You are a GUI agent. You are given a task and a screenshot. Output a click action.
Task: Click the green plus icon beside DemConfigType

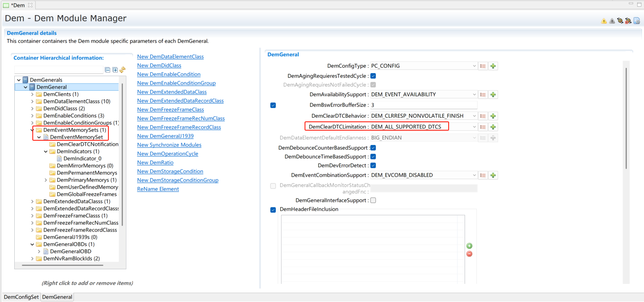click(493, 66)
